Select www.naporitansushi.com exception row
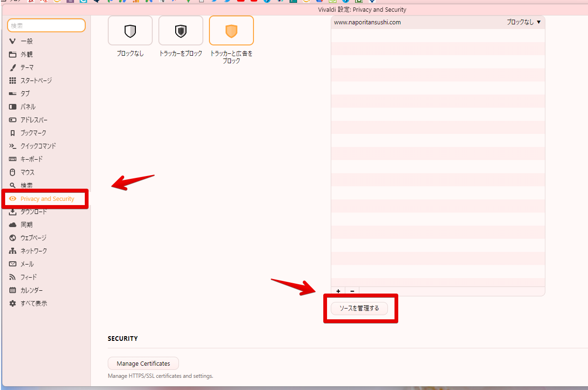 [x=438, y=22]
